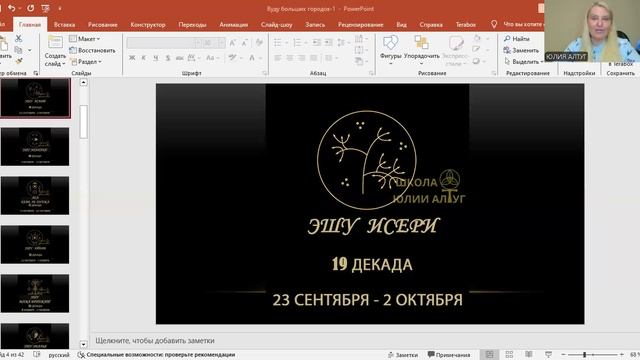
Task: Open the Выделить select dropdown
Action: 523,62
